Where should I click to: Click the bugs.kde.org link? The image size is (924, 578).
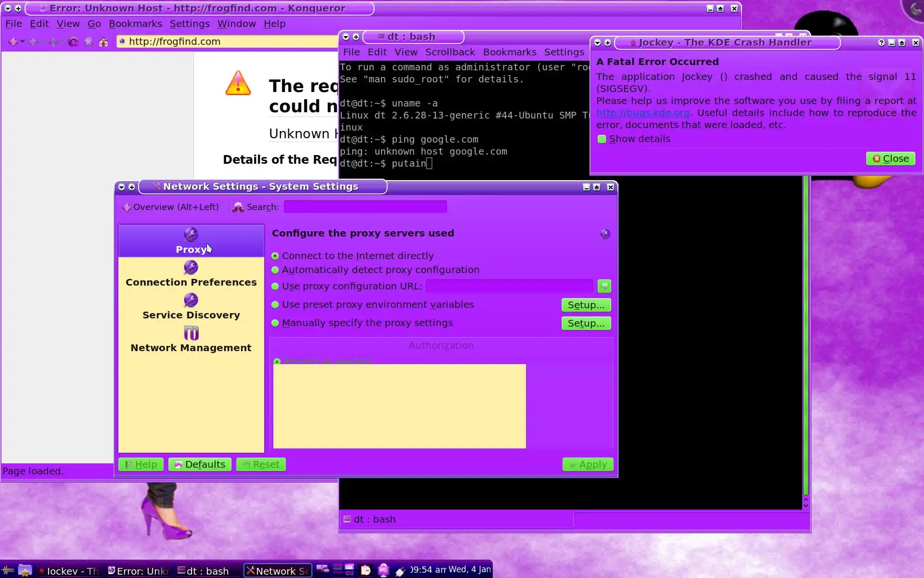pyautogui.click(x=642, y=113)
